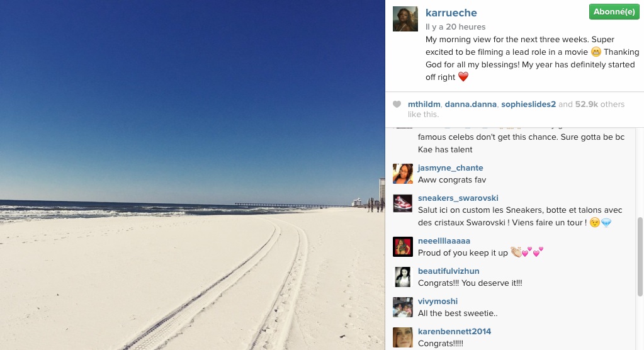Screen dimensions: 644x350
Task: Open sophieslides2's profile from likes
Action: 528,104
